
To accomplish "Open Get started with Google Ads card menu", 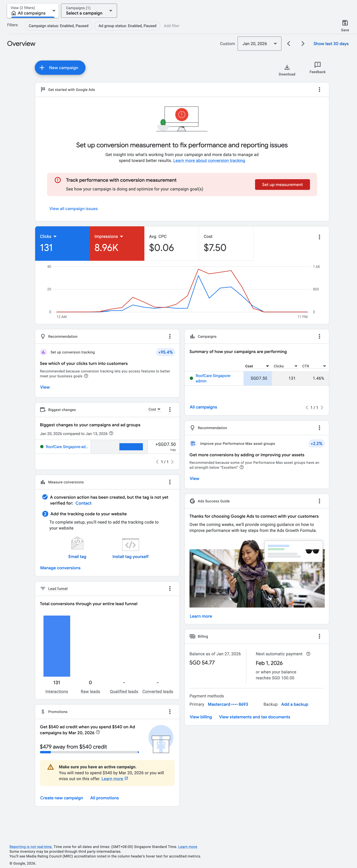I will click(319, 90).
